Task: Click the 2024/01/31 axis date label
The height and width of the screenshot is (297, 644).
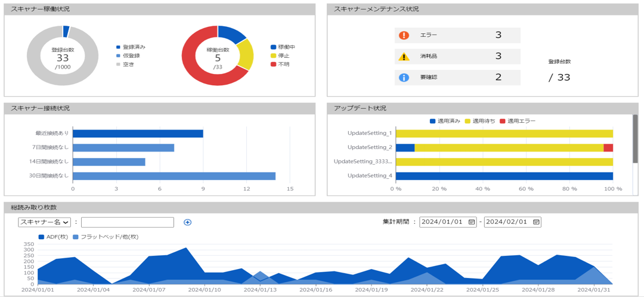Action: tap(593, 290)
